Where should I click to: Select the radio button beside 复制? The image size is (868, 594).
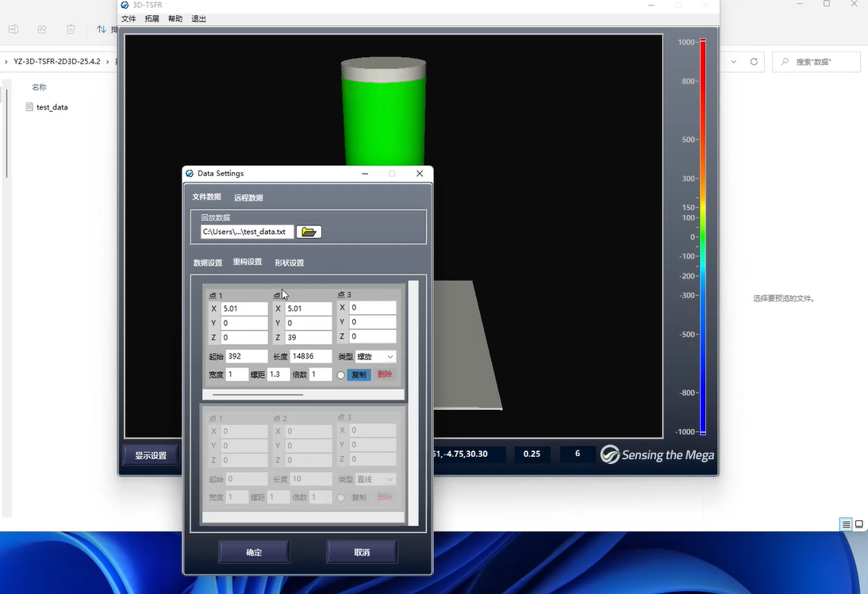pyautogui.click(x=341, y=375)
